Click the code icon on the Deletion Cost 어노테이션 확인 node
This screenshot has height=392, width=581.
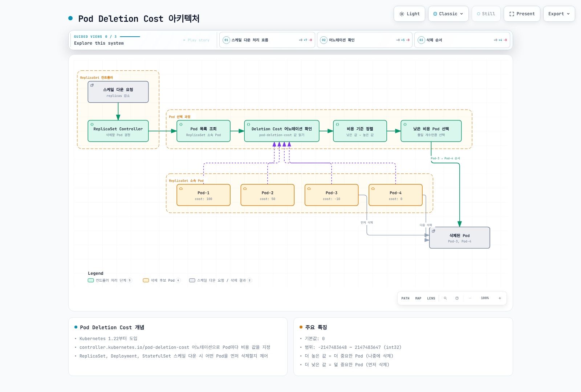click(x=248, y=124)
